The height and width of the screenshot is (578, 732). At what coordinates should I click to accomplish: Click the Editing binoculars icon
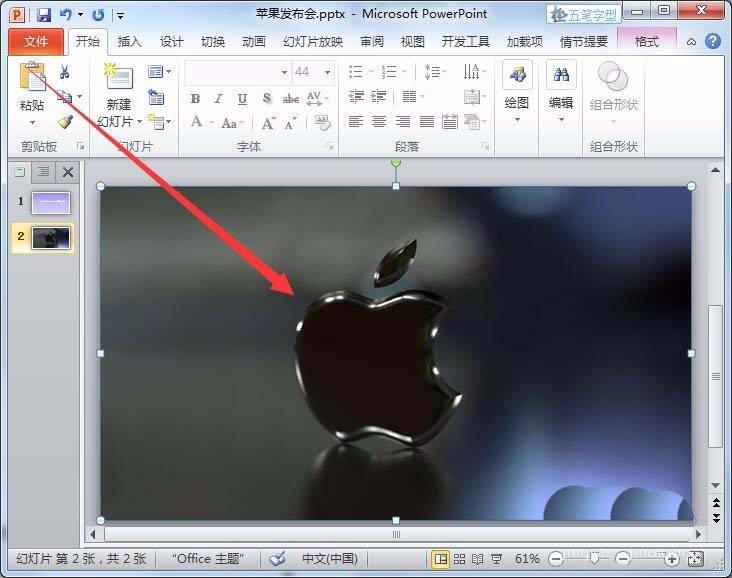coord(561,75)
